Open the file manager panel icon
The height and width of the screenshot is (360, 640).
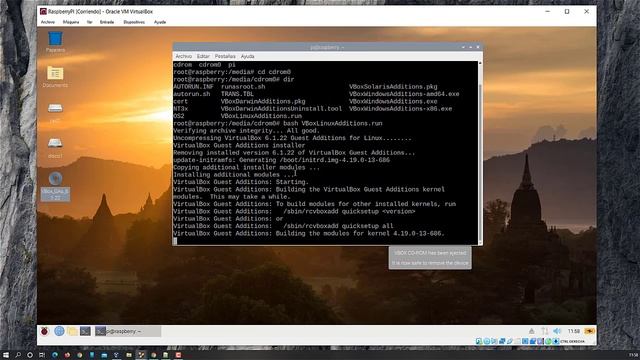pyautogui.click(x=72, y=331)
